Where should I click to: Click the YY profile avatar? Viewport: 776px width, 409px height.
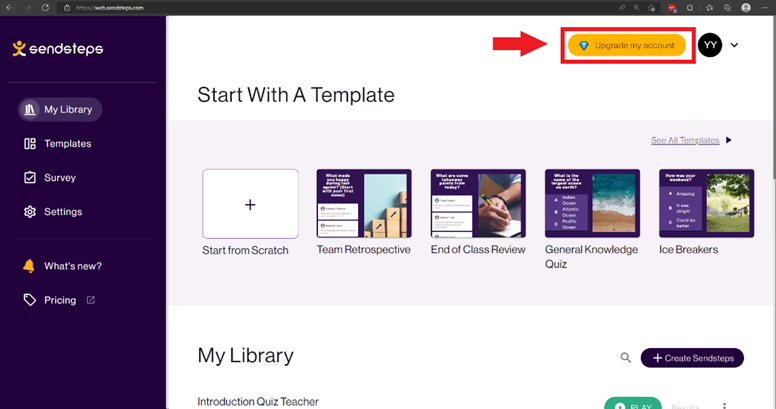[x=710, y=45]
